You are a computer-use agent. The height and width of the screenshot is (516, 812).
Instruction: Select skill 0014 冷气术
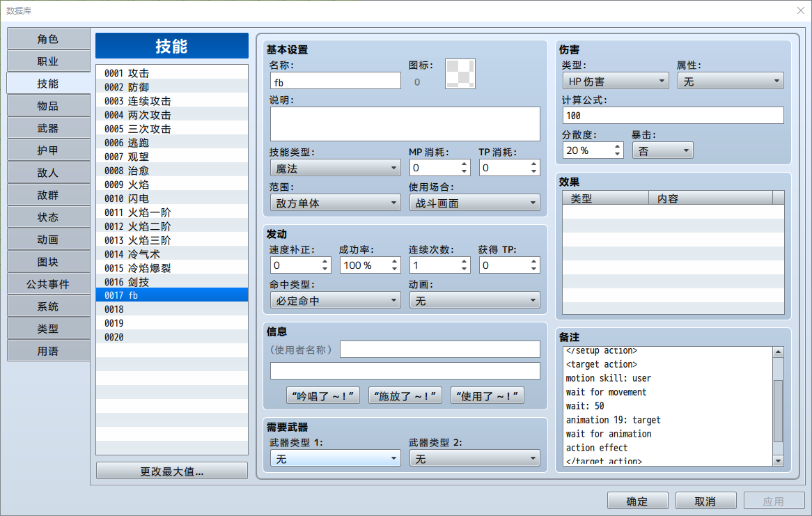tap(172, 254)
